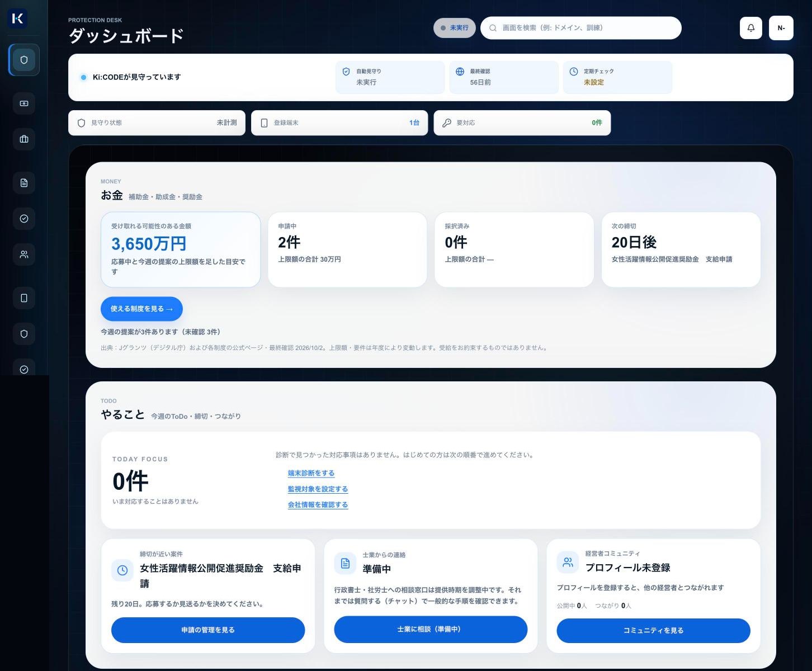The height and width of the screenshot is (671, 812).
Task: Open the document sidebar icon
Action: coord(24,183)
